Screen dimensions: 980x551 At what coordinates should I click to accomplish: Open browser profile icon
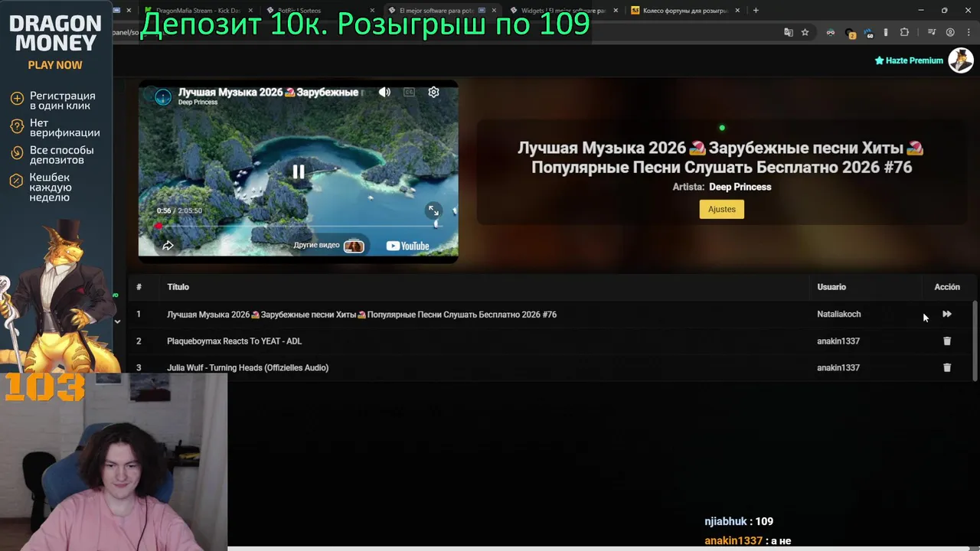[x=950, y=32]
